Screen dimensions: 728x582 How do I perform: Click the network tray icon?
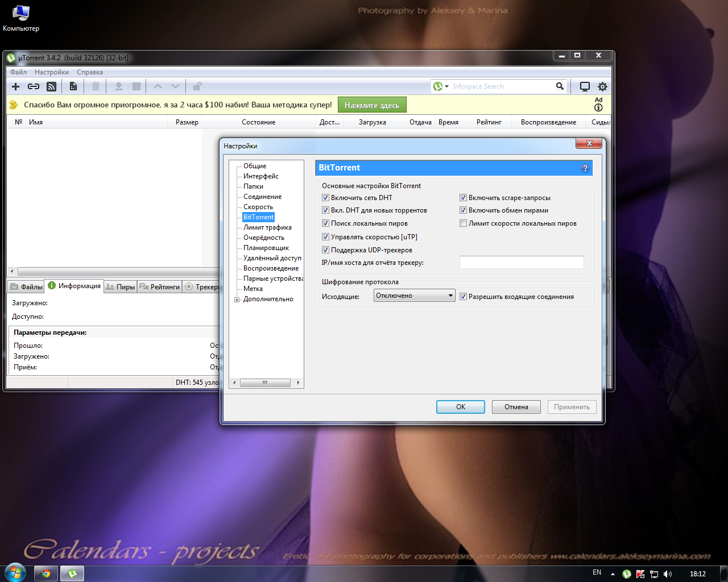point(654,574)
